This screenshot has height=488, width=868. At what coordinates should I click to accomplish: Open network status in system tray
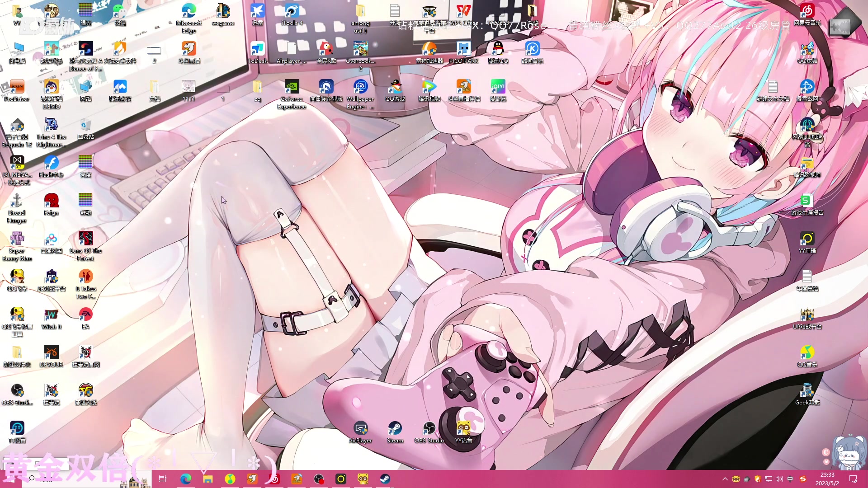(769, 479)
